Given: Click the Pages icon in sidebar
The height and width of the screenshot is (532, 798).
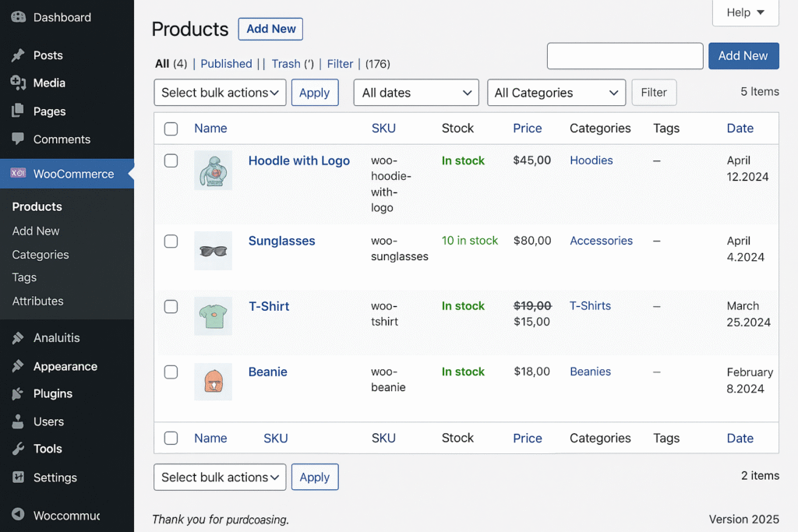Looking at the screenshot, I should pyautogui.click(x=19, y=111).
